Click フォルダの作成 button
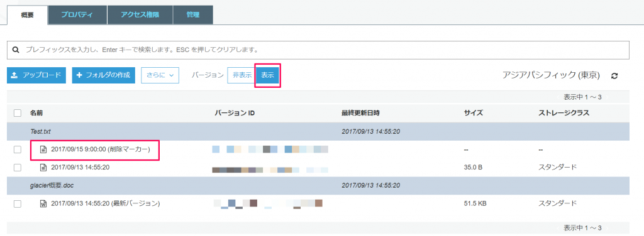This screenshot has height=236, width=644. point(104,75)
